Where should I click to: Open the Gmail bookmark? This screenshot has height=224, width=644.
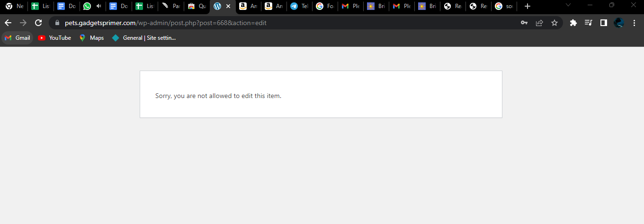(18, 38)
